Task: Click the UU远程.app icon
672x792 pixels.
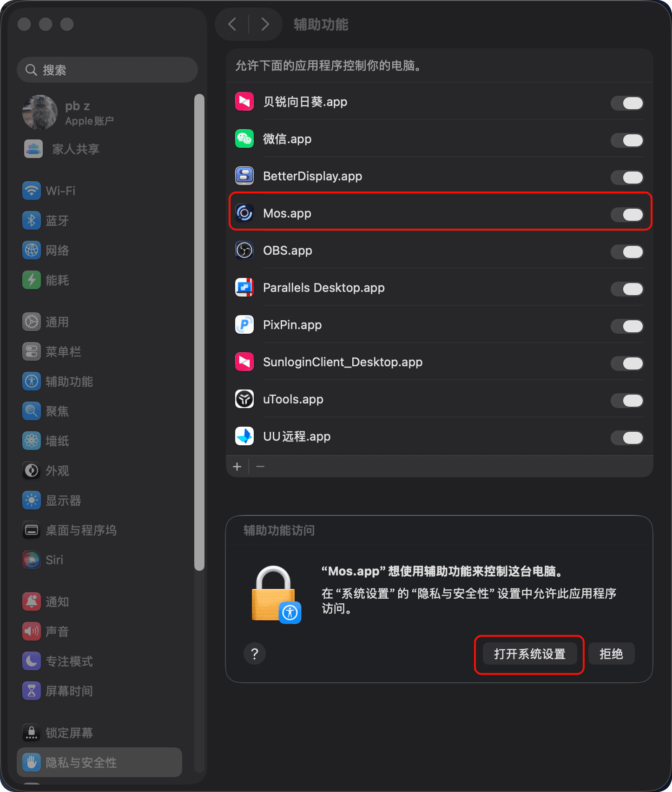Action: (x=244, y=436)
